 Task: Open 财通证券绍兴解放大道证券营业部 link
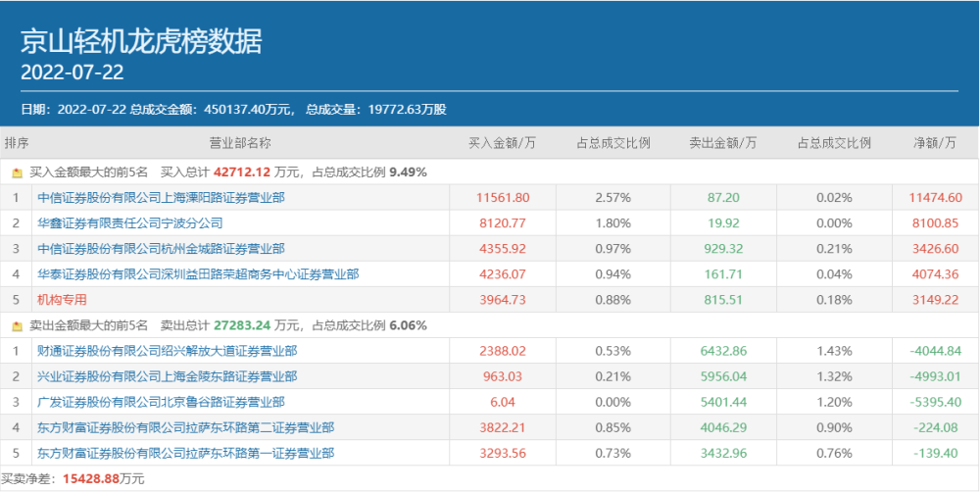point(167,351)
